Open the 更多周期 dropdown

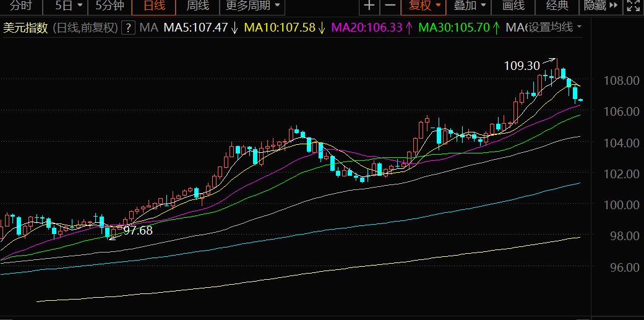(253, 6)
